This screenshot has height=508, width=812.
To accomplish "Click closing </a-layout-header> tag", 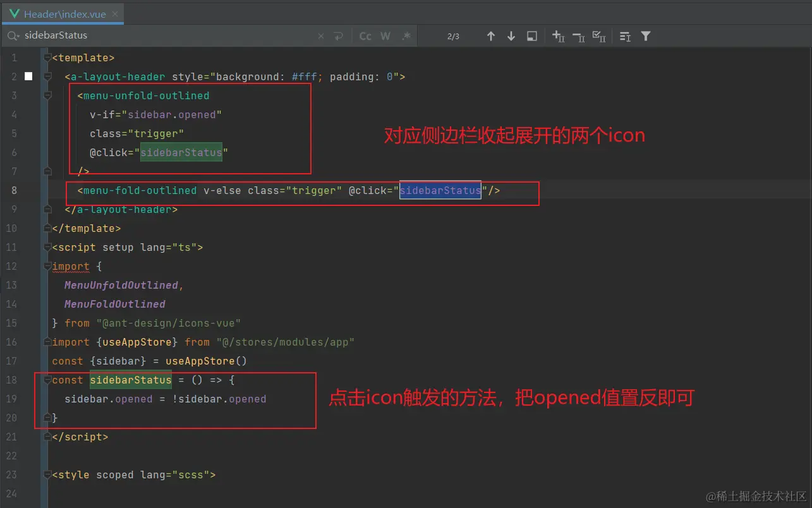I will pos(121,209).
